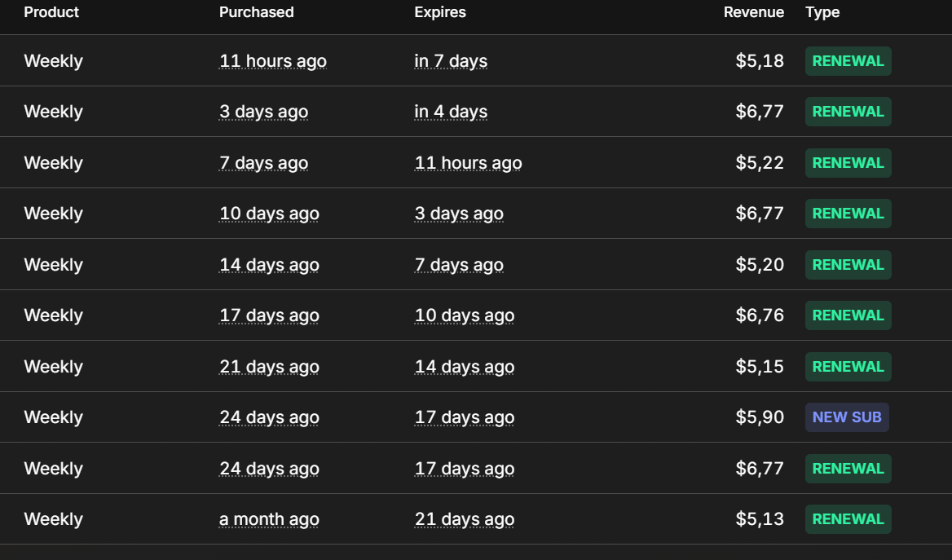Select the $5,22 revenue value
952x560 pixels.
click(760, 163)
